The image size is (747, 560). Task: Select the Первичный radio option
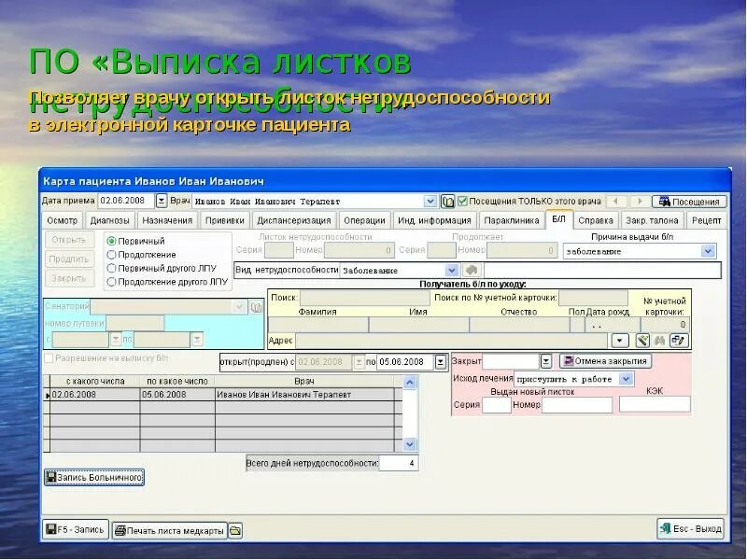[111, 242]
